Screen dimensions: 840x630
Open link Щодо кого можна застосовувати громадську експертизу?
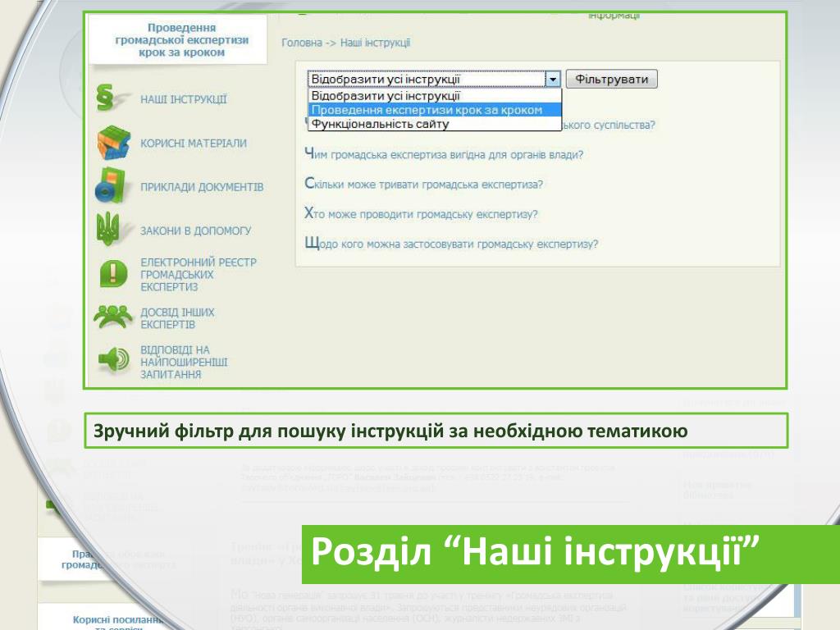[451, 244]
